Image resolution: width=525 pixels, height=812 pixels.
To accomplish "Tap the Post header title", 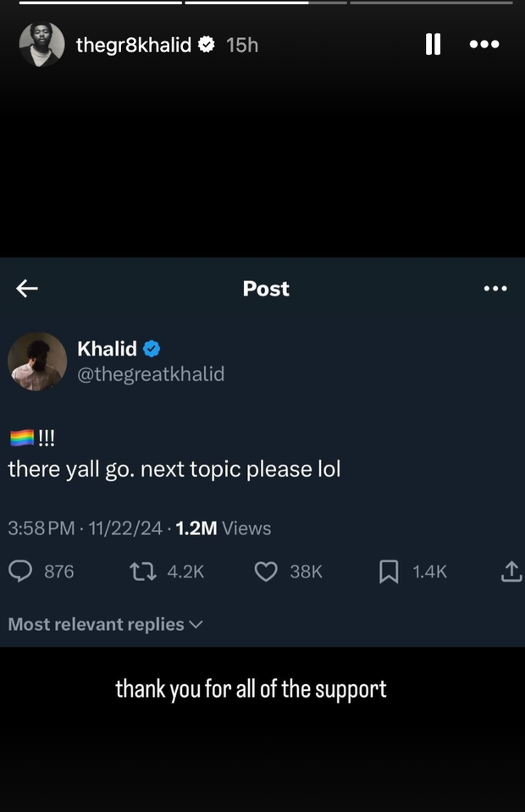I will tap(266, 289).
